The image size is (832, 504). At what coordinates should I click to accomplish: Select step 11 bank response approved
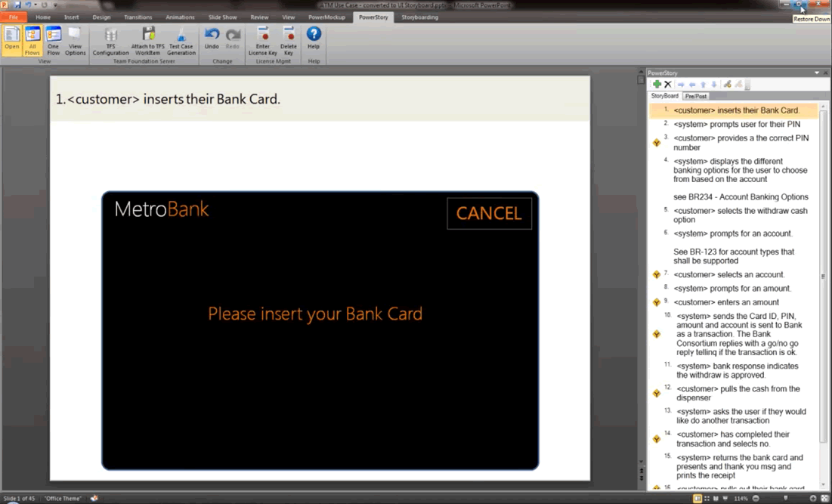(x=737, y=370)
